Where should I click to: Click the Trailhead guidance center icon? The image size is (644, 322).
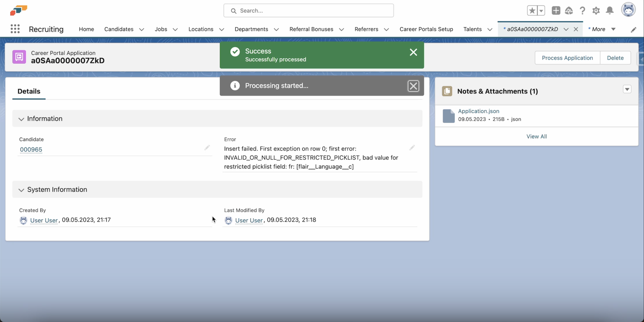coord(569,10)
